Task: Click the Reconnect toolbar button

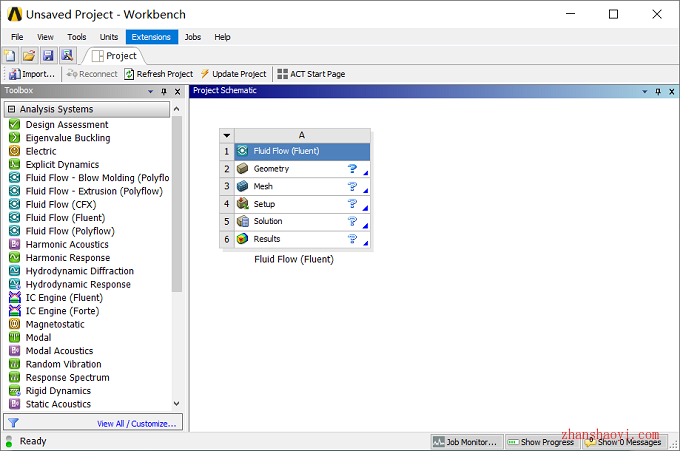Action: click(x=92, y=74)
